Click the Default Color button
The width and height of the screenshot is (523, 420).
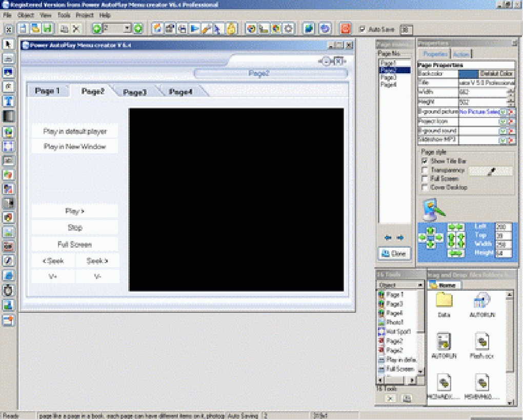(496, 73)
